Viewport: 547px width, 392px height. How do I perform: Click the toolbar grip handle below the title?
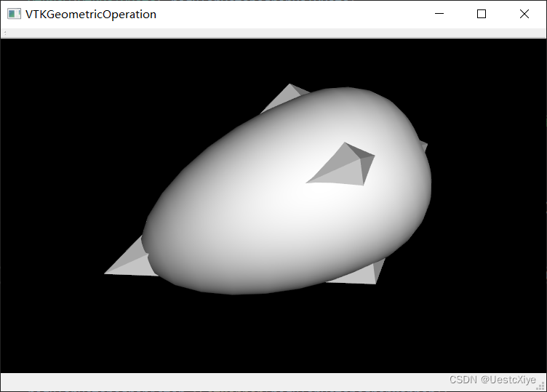(5, 33)
